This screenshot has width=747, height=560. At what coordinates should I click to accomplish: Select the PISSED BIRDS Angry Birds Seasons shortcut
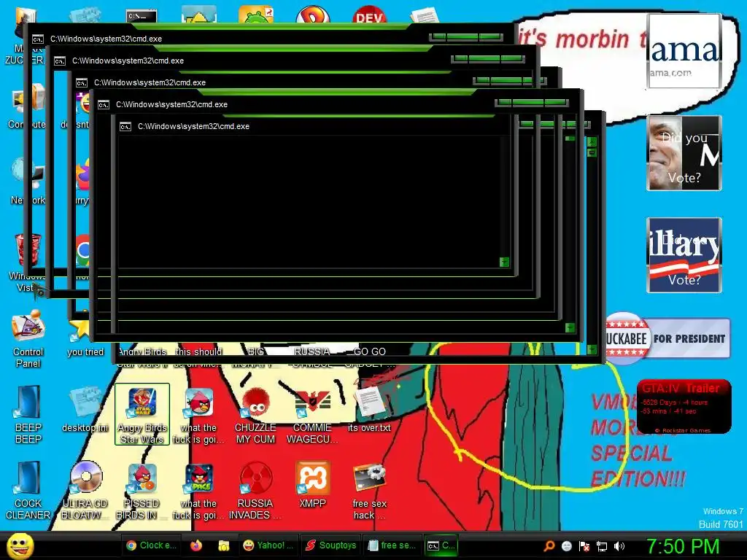pos(142,491)
